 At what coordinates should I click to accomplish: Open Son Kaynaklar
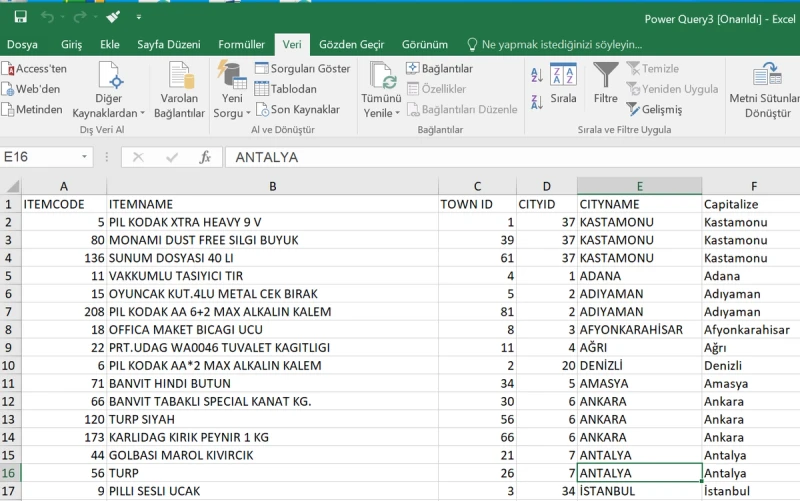pos(298,109)
